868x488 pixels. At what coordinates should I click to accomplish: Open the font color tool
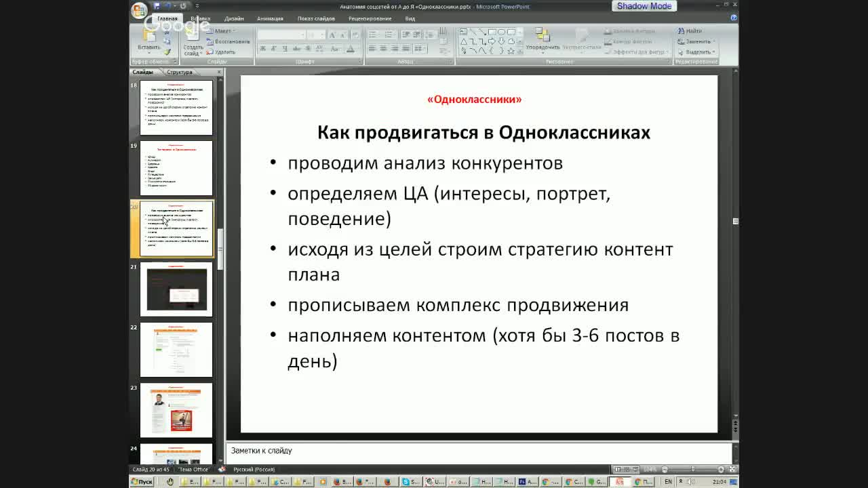pyautogui.click(x=351, y=48)
